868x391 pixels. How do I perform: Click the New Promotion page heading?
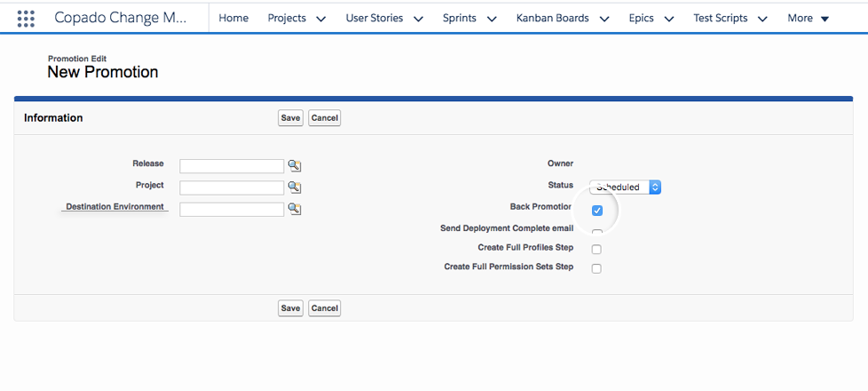point(102,72)
